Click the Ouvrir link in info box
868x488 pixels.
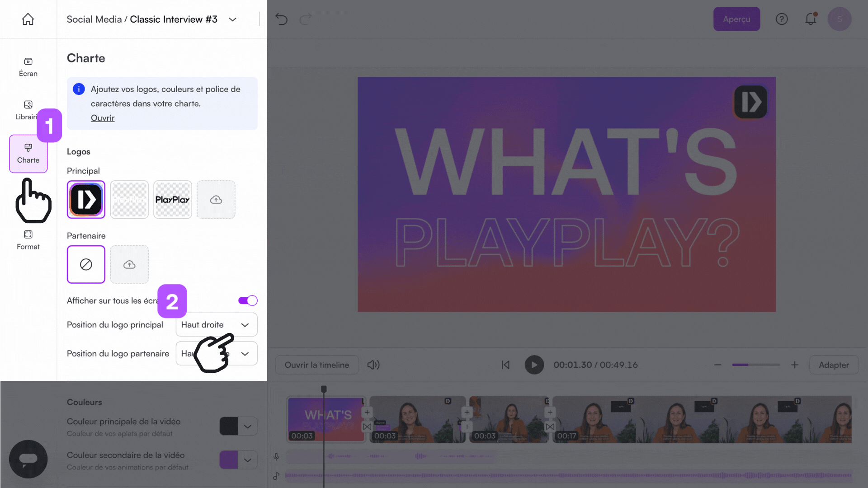[103, 118]
